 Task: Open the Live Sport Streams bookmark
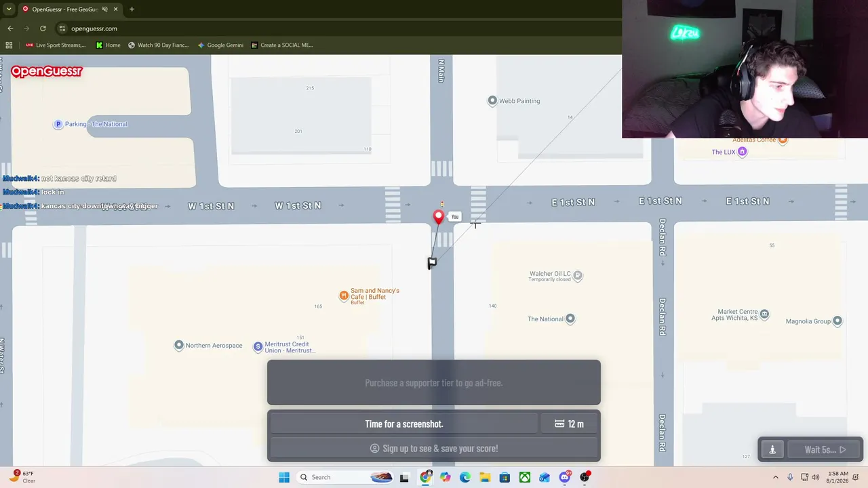(56, 45)
